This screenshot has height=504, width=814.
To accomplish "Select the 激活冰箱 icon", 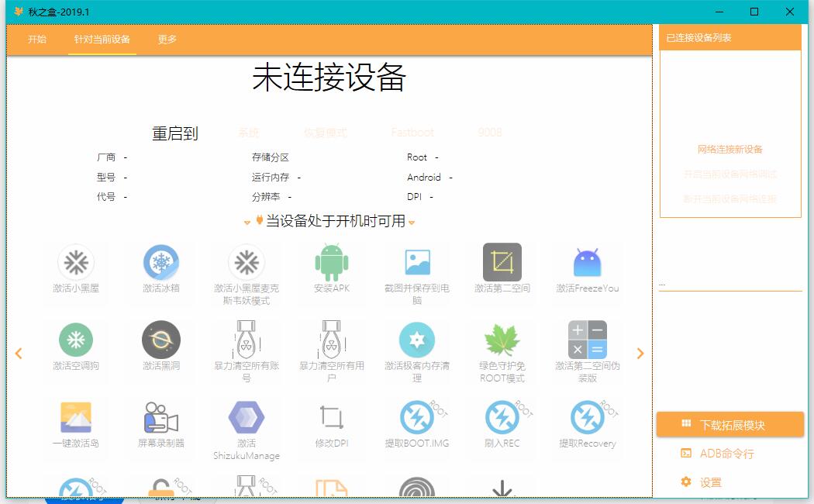I will tap(161, 262).
